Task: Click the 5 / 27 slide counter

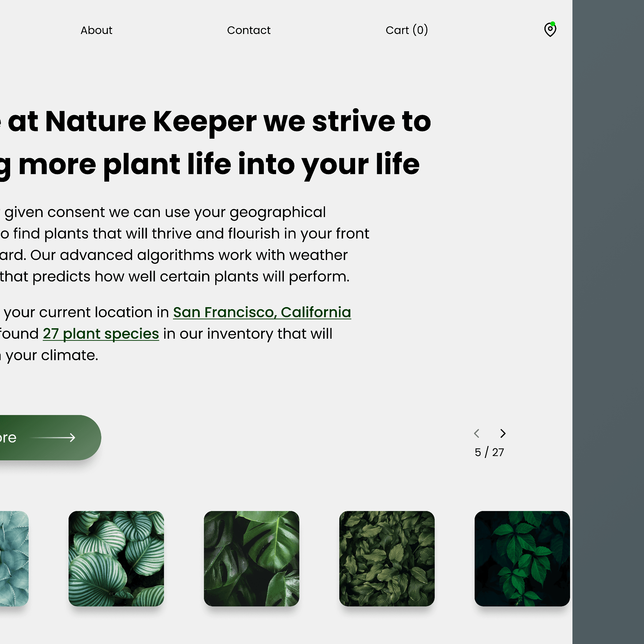Action: pyautogui.click(x=489, y=452)
